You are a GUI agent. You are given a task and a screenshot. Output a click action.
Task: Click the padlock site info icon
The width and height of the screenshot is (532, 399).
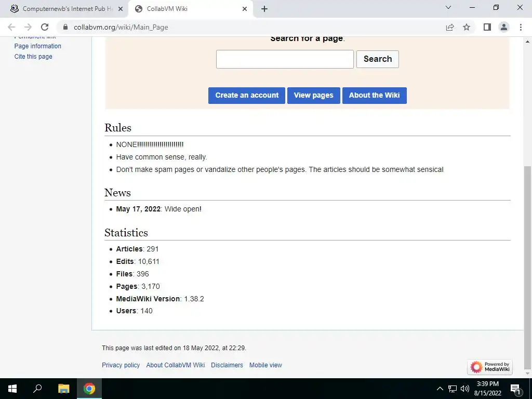pos(65,27)
